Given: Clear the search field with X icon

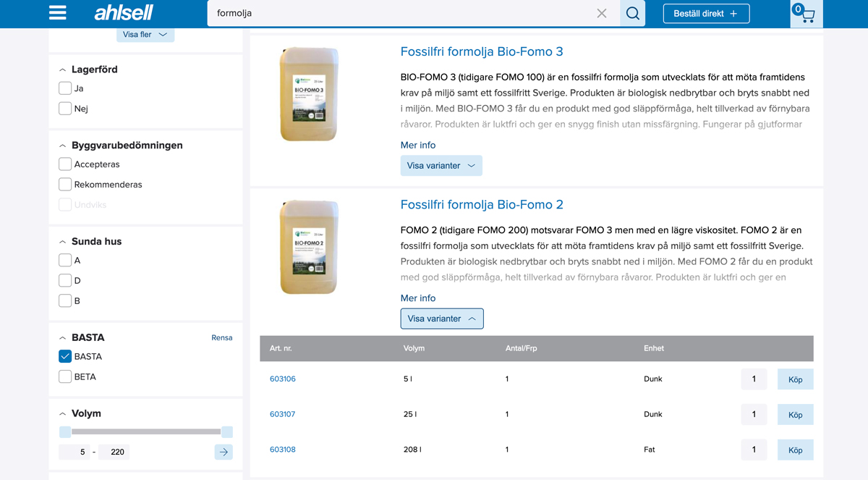Looking at the screenshot, I should (602, 13).
